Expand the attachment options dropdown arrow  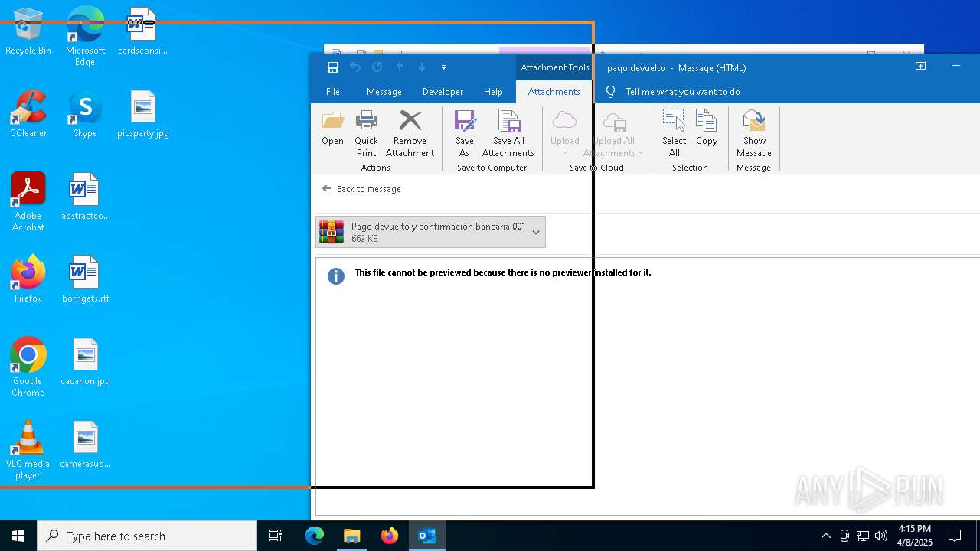(x=536, y=232)
